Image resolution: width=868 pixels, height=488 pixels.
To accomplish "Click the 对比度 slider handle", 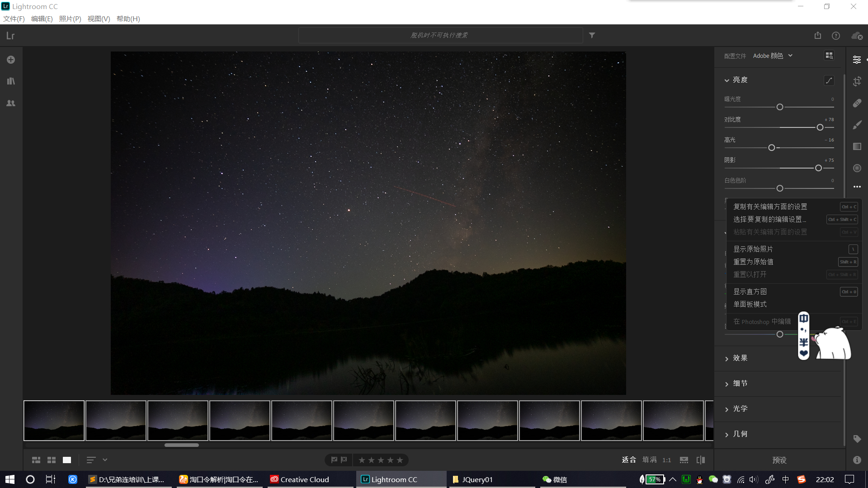I will point(820,127).
